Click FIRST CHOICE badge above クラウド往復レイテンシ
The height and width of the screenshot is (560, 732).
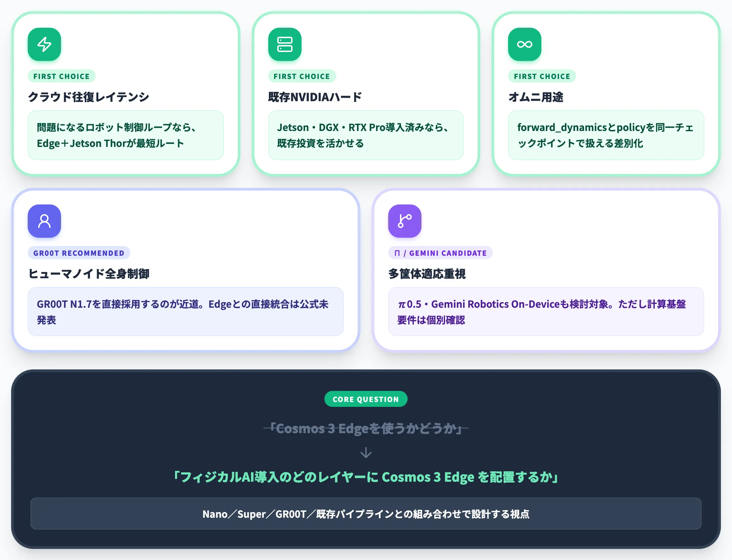61,76
